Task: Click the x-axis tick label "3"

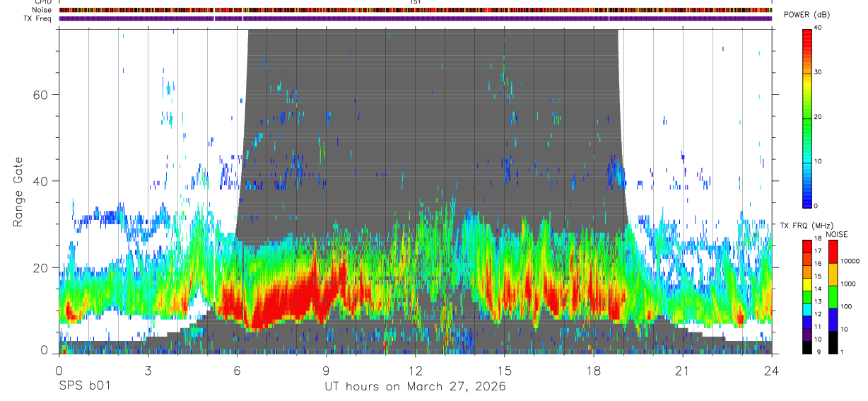Action: (147, 371)
